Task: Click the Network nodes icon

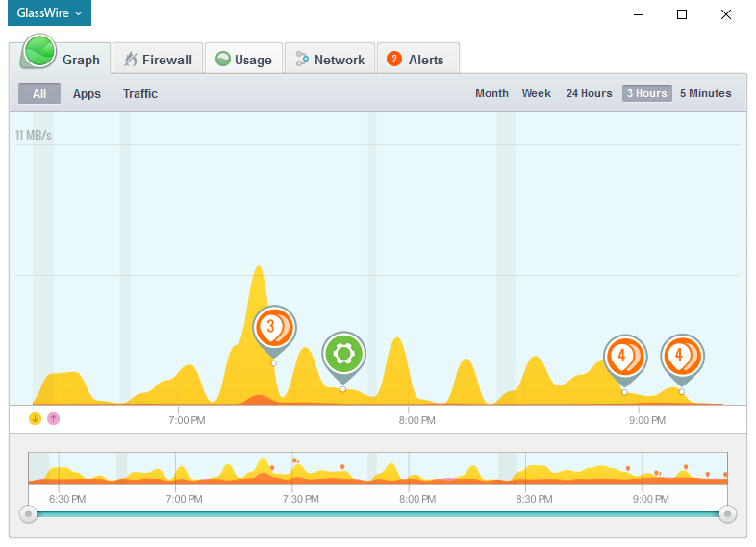Action: tap(302, 60)
